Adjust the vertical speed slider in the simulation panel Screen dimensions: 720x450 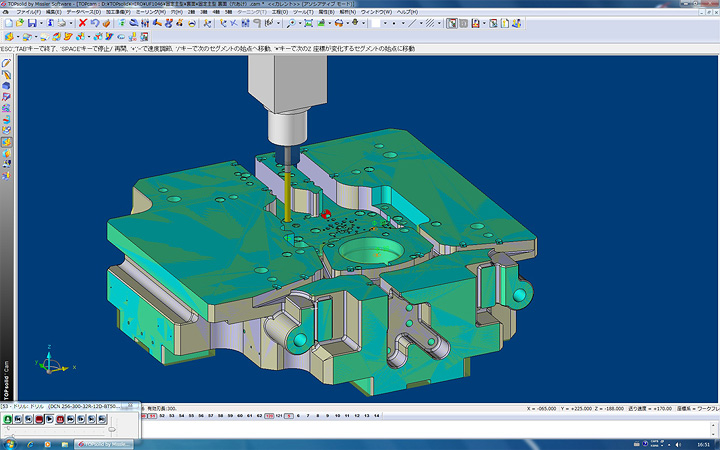pos(112,429)
